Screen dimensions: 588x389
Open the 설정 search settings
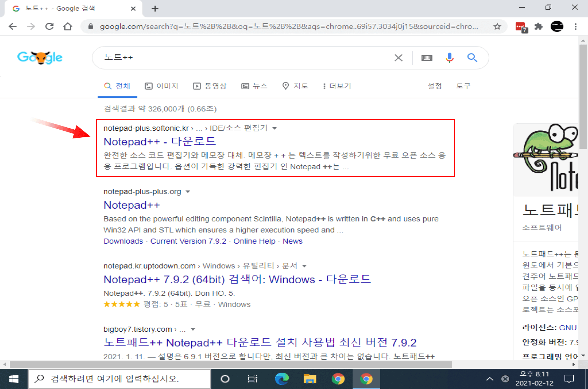click(434, 86)
